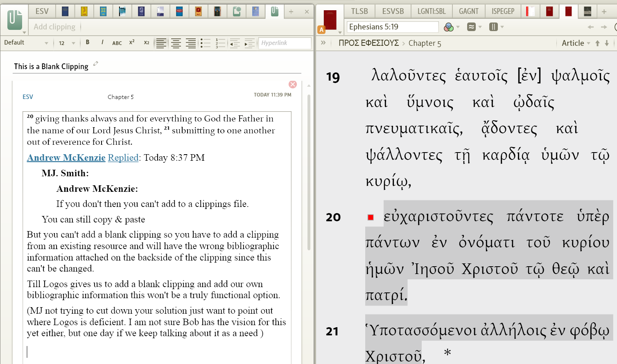Expand the visual filters dropdown arrow

[458, 27]
